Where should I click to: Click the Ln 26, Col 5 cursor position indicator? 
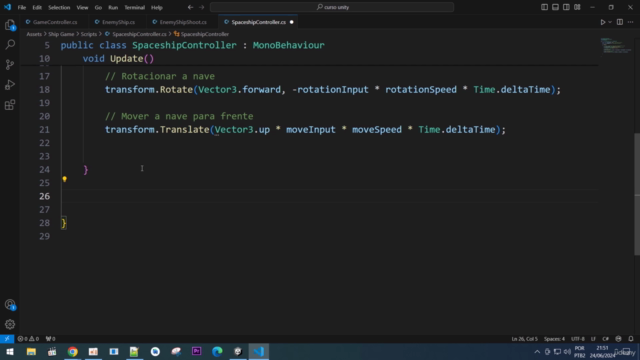[524, 339]
